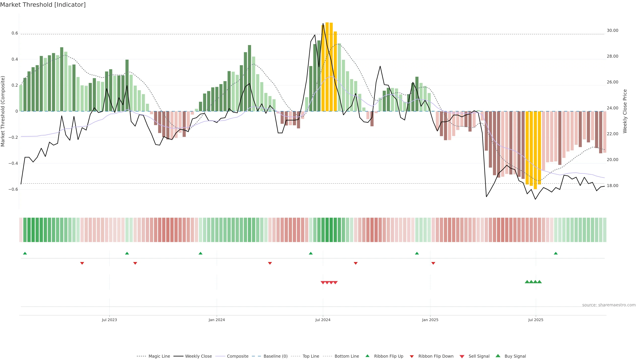Toggle the Composite legend entry
The height and width of the screenshot is (362, 644).
(237, 356)
